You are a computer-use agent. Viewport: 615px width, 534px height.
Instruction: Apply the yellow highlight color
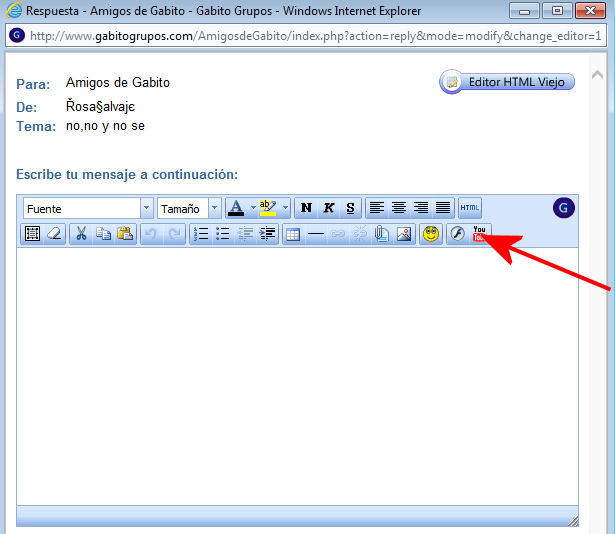pos(267,208)
